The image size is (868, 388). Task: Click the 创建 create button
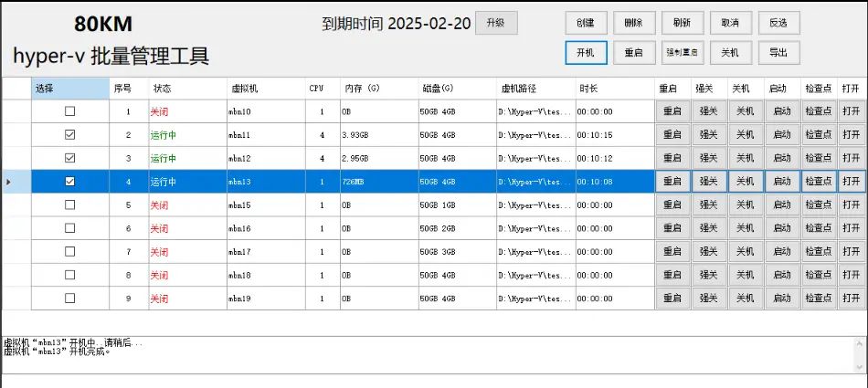pyautogui.click(x=586, y=23)
